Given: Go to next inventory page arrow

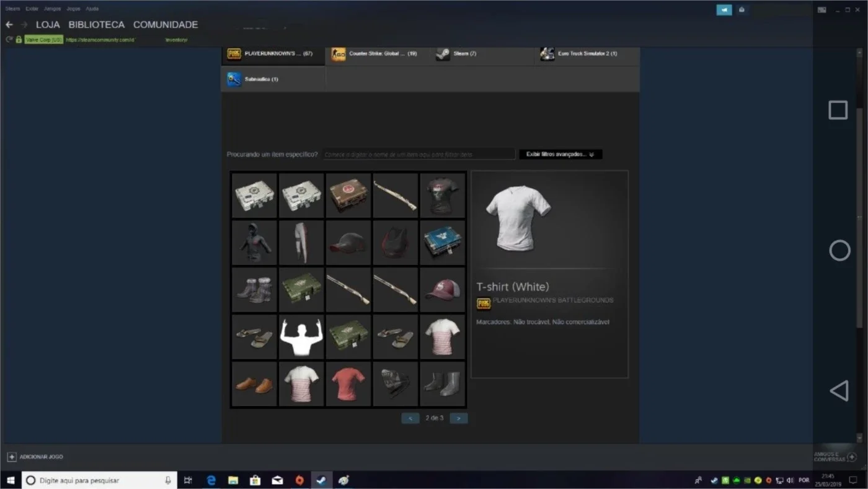Looking at the screenshot, I should coord(459,418).
